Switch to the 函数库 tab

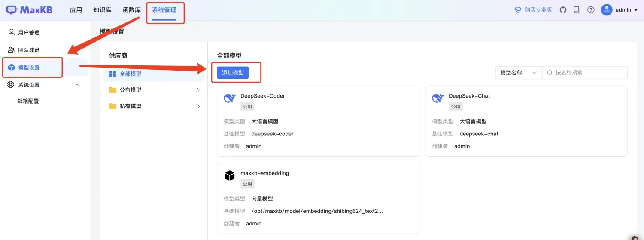click(132, 10)
